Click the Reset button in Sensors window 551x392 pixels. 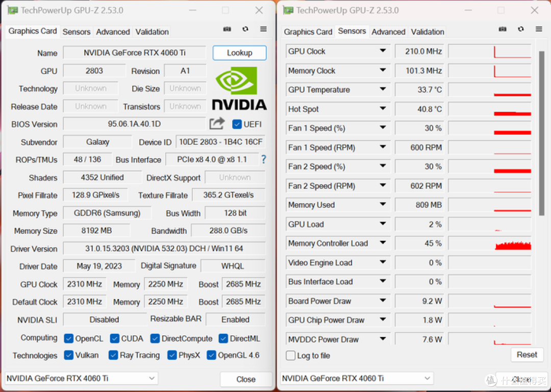(x=527, y=355)
